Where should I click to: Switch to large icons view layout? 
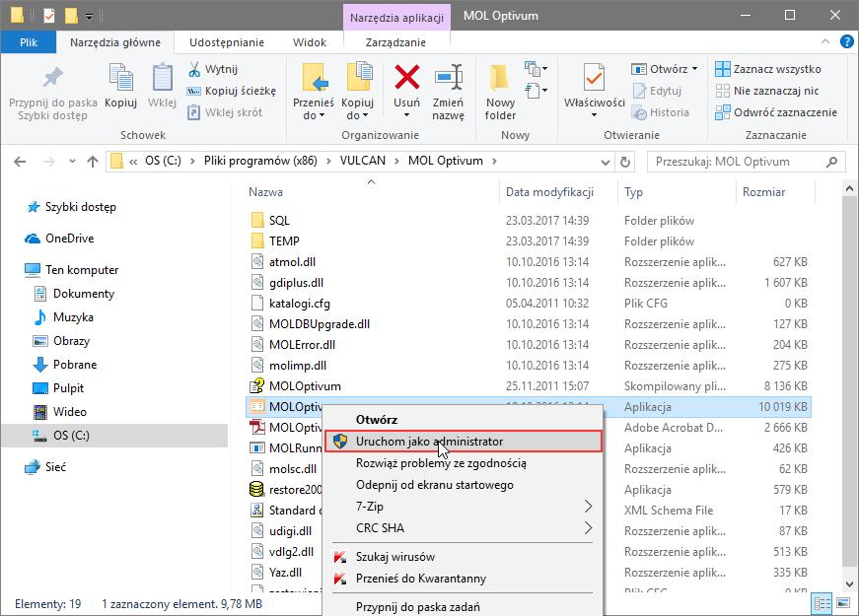(843, 603)
